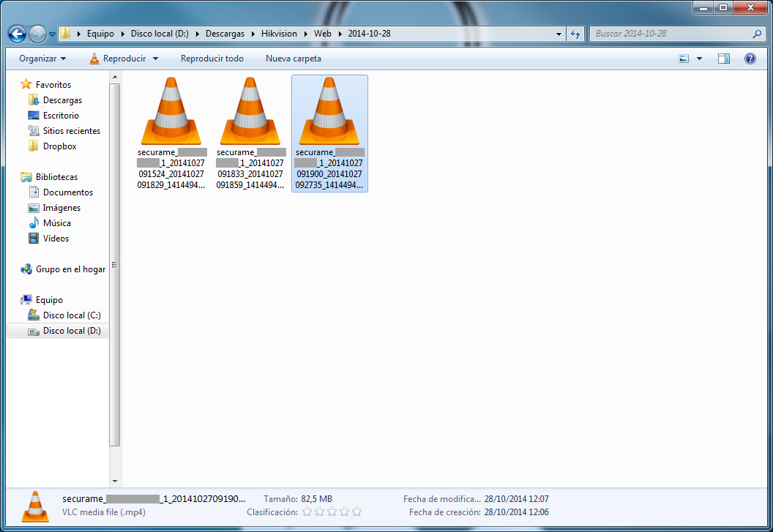Open Dropbox folder in sidebar
Image resolution: width=773 pixels, height=532 pixels.
[59, 146]
